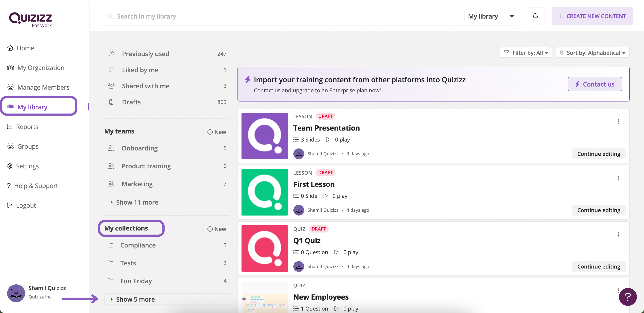Screen dimensions: 644x313
Task: Click the notification bell icon
Action: click(x=535, y=16)
